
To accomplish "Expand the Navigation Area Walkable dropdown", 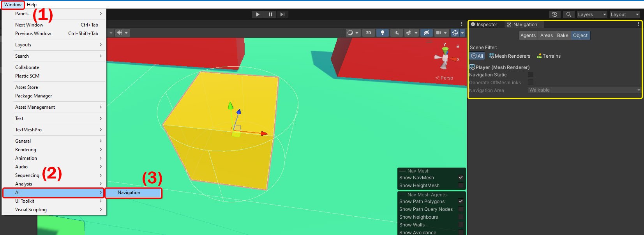I will click(584, 90).
